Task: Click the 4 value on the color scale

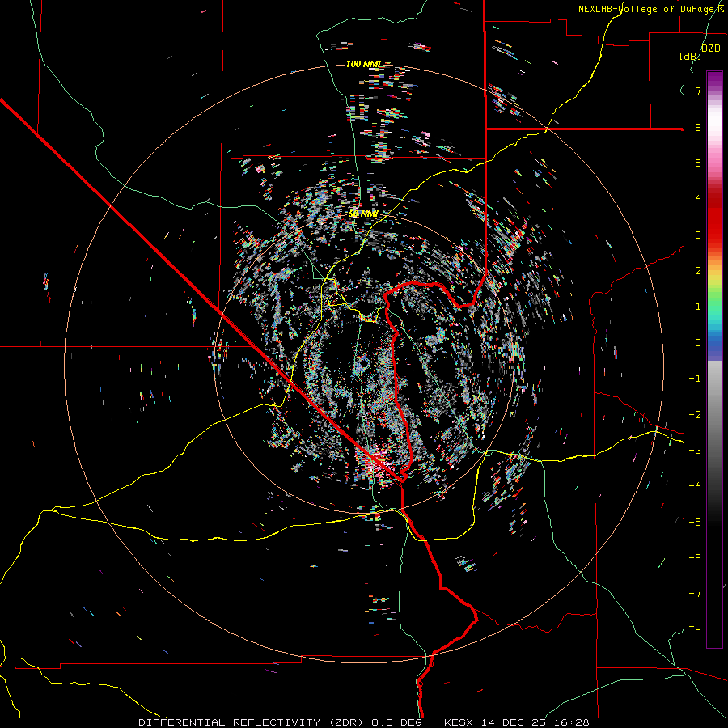Action: (698, 199)
